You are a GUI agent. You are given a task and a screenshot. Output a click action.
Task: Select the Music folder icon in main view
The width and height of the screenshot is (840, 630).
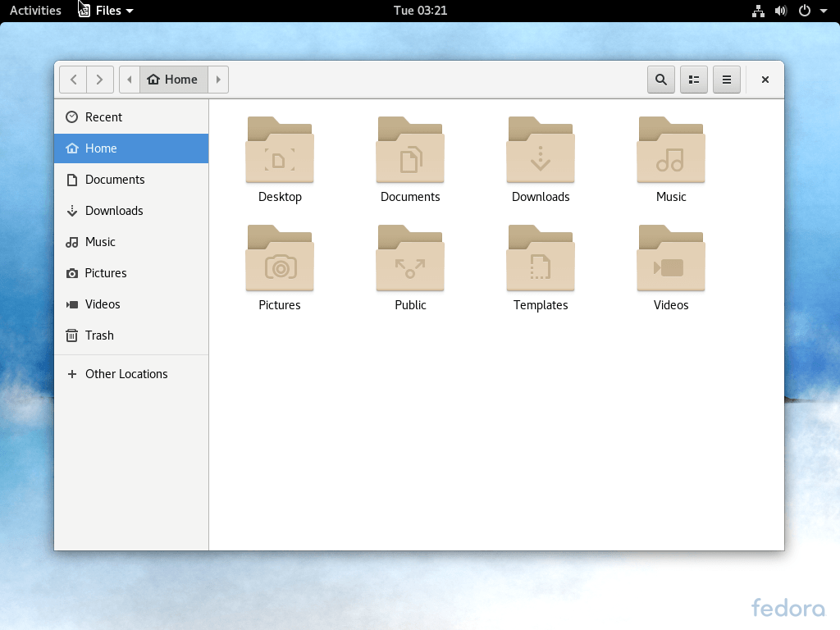click(671, 150)
